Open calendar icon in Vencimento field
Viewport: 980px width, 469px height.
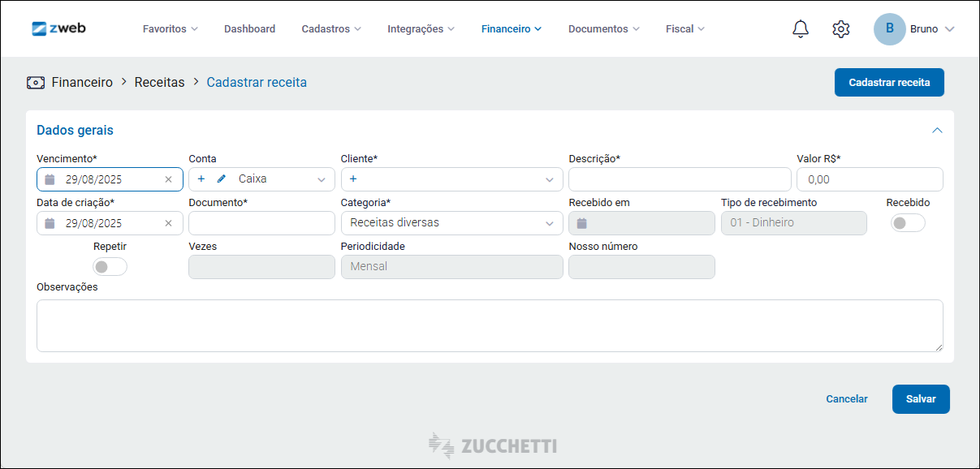[x=50, y=179]
